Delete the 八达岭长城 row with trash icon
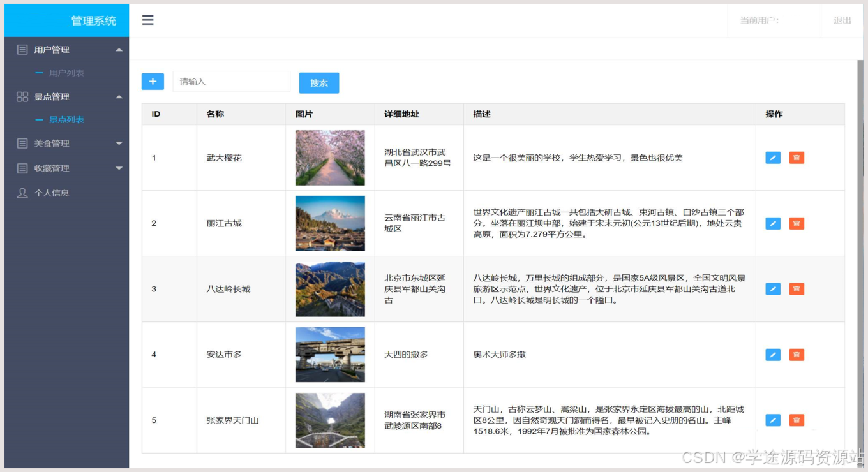868x472 pixels. coord(797,289)
